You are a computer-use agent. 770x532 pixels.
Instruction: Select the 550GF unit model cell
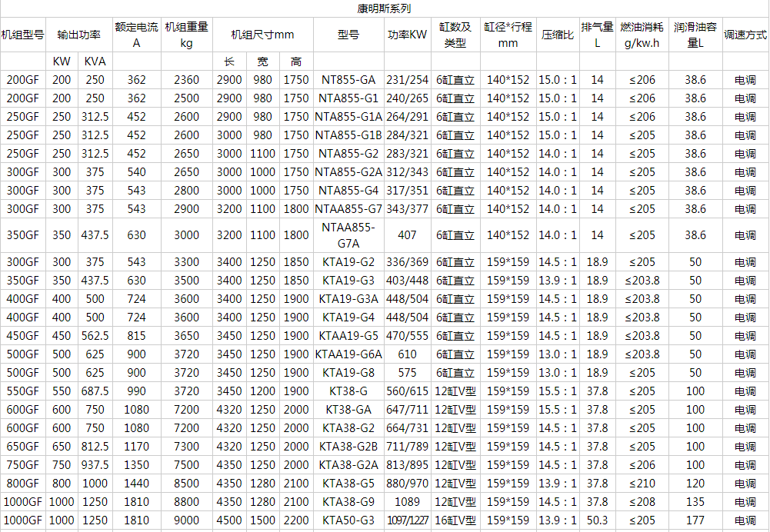click(22, 391)
